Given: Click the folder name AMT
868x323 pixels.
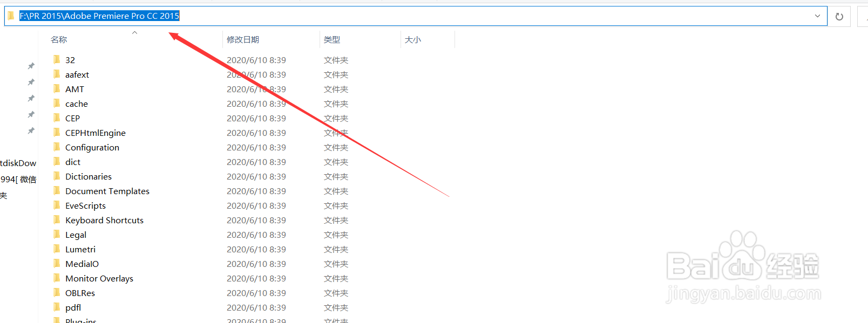Looking at the screenshot, I should click(x=74, y=89).
